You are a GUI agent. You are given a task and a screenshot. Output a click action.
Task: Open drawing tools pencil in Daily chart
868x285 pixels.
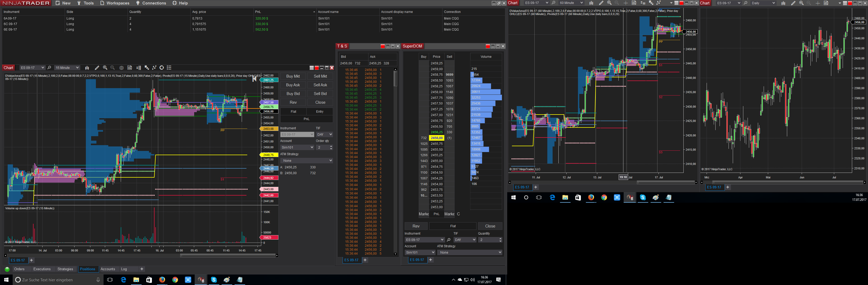pyautogui.click(x=793, y=3)
